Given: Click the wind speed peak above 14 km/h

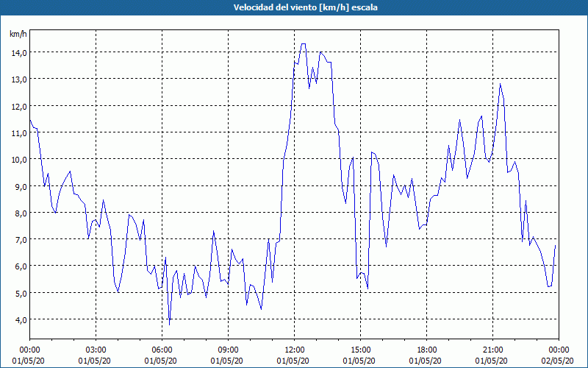Looking at the screenshot, I should 304,44.
